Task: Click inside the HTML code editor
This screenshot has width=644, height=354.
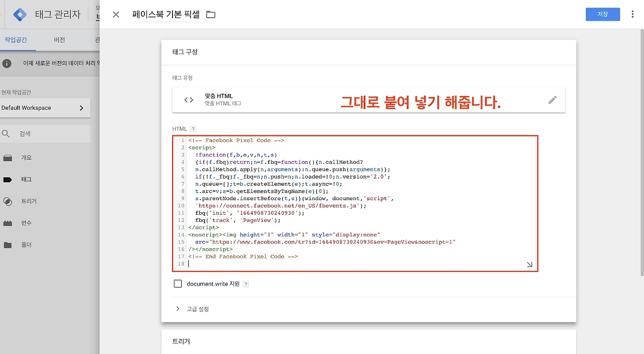Action: 355,203
